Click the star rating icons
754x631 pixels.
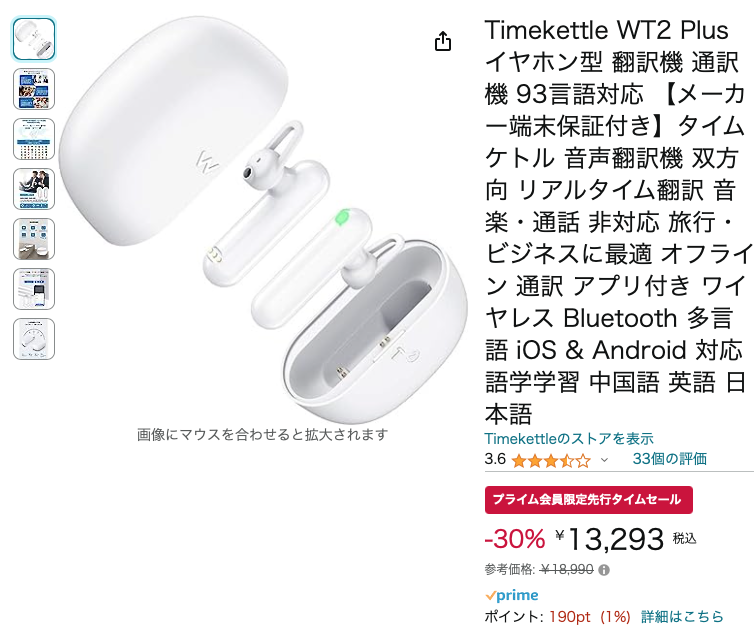(551, 461)
